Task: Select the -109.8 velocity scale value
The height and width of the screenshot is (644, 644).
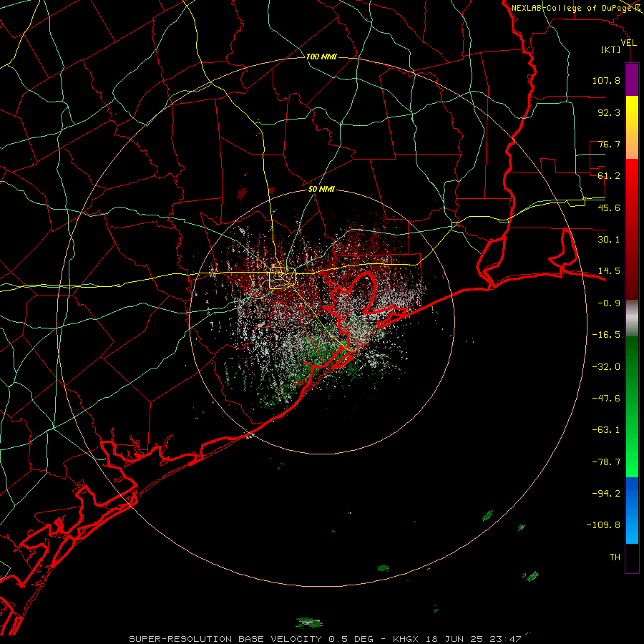Action: coord(603,525)
